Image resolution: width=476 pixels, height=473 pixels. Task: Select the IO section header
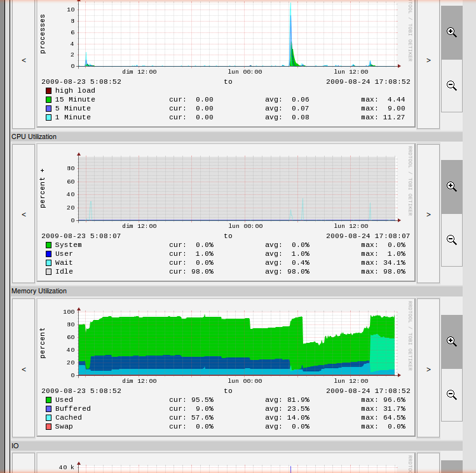15,446
